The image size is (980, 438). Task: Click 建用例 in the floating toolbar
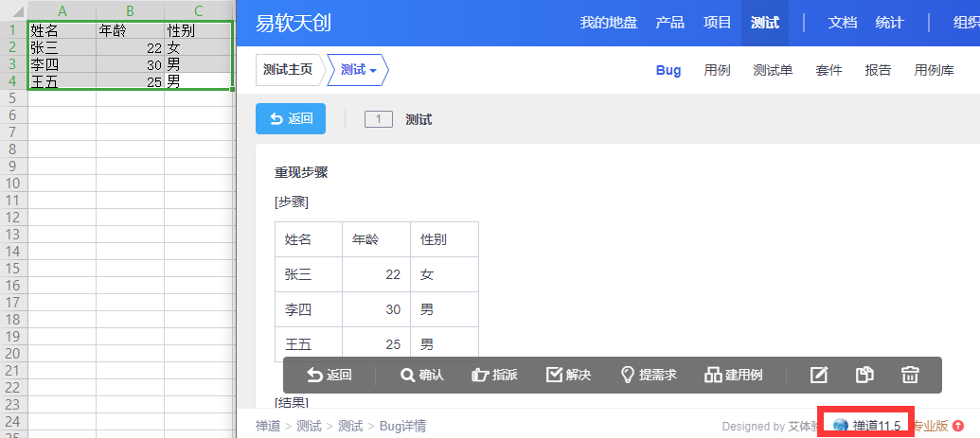tap(734, 375)
